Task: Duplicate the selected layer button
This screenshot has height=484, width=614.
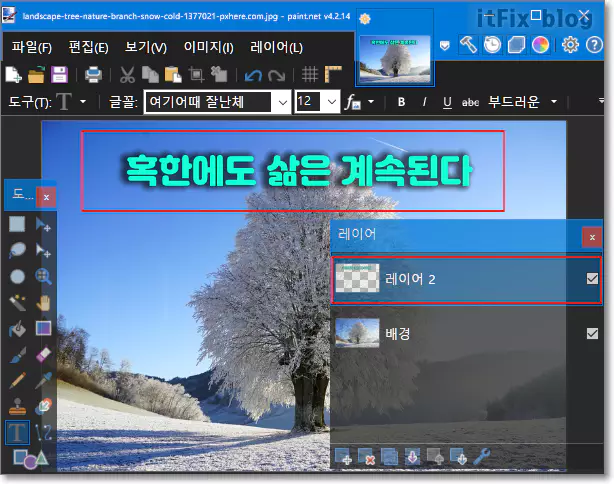Action: (390, 457)
